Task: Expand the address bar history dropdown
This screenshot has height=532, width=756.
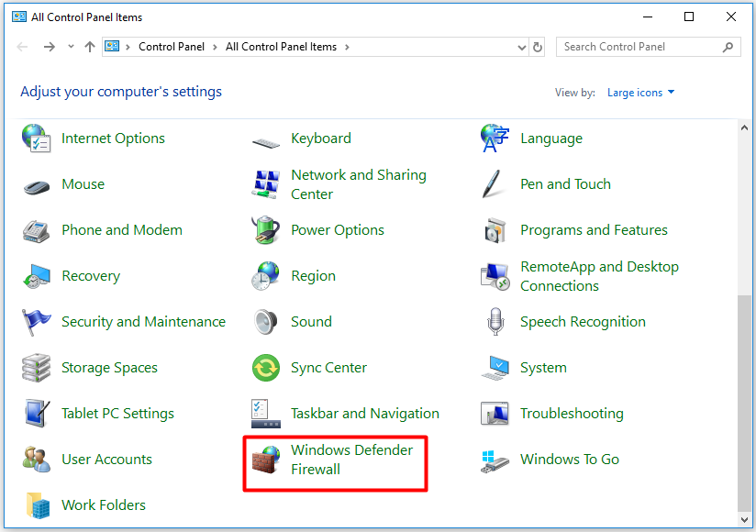Action: coord(521,47)
